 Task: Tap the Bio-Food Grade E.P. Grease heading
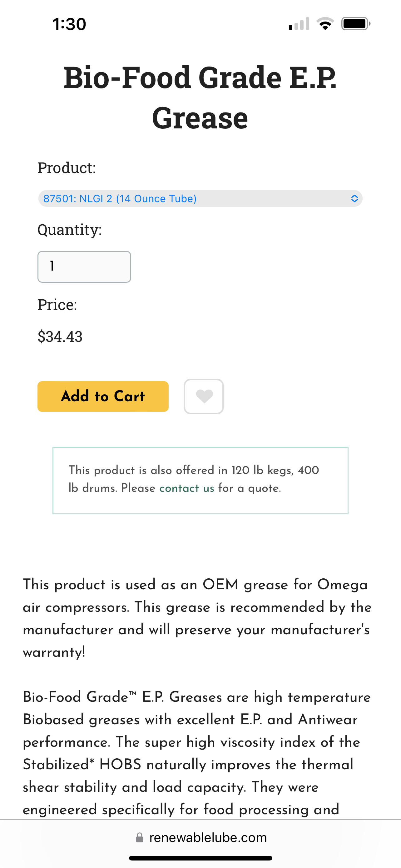pyautogui.click(x=200, y=97)
